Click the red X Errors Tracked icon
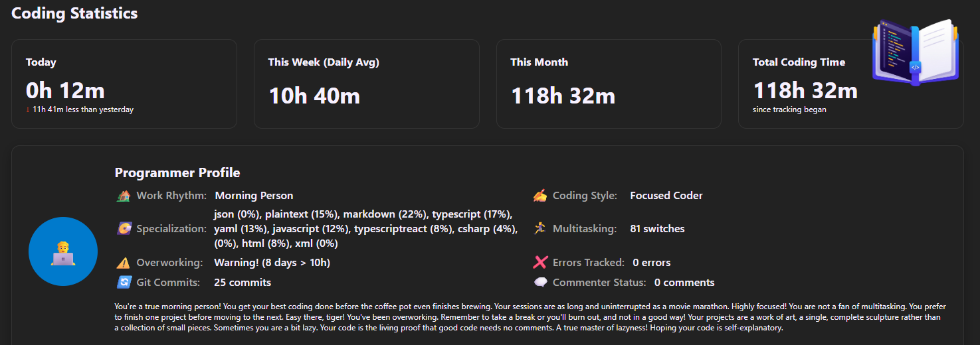The width and height of the screenshot is (980, 345). point(540,263)
